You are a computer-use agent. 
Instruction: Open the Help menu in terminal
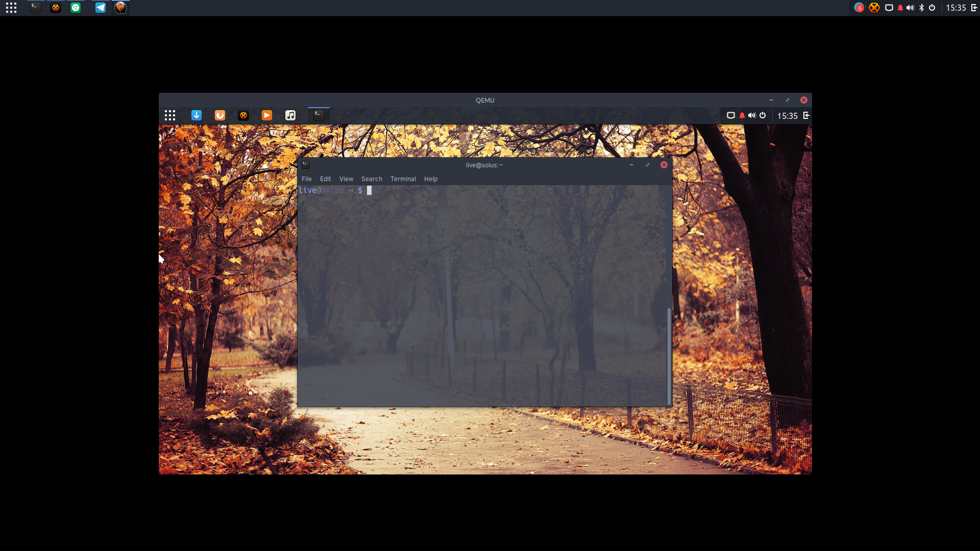click(431, 179)
